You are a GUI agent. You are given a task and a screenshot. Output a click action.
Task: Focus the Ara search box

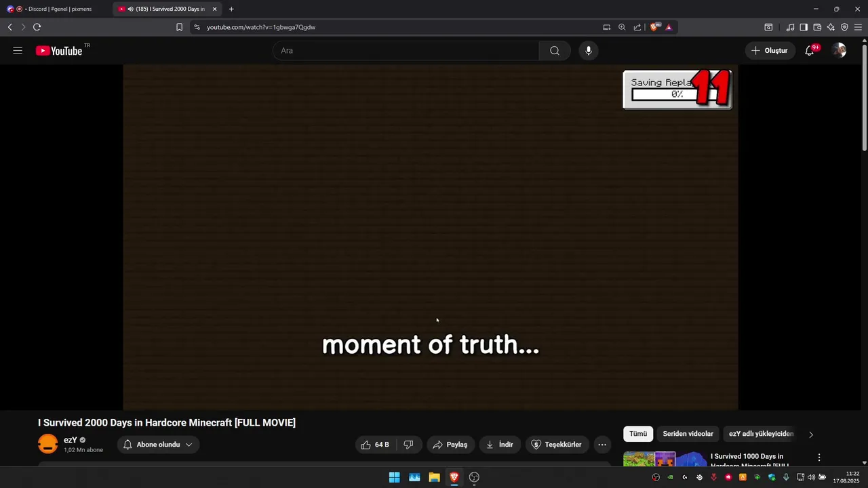(406, 51)
